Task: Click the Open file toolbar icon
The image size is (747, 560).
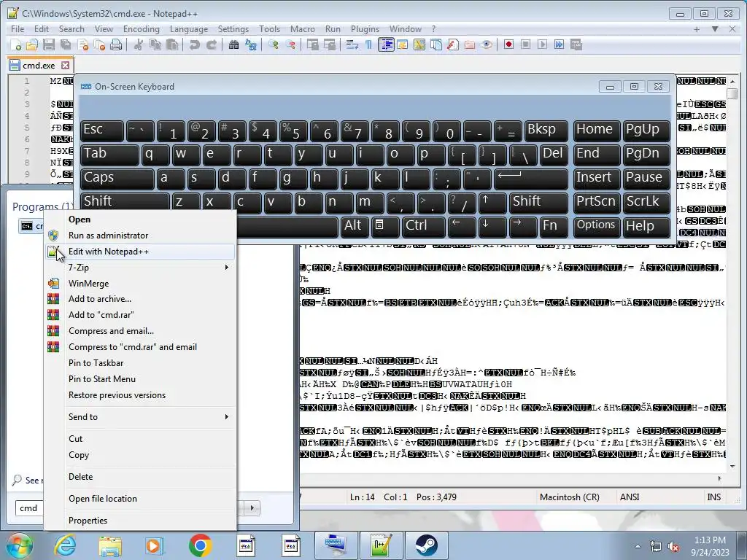Action: point(32,44)
